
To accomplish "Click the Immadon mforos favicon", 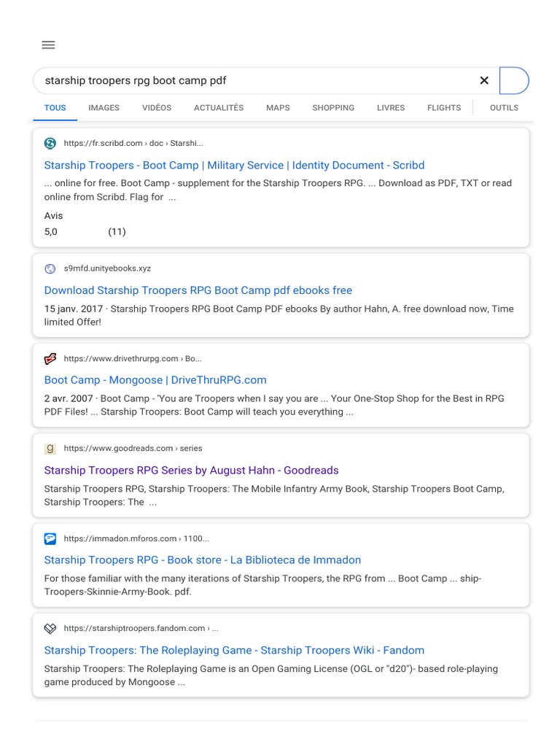I will point(50,538).
